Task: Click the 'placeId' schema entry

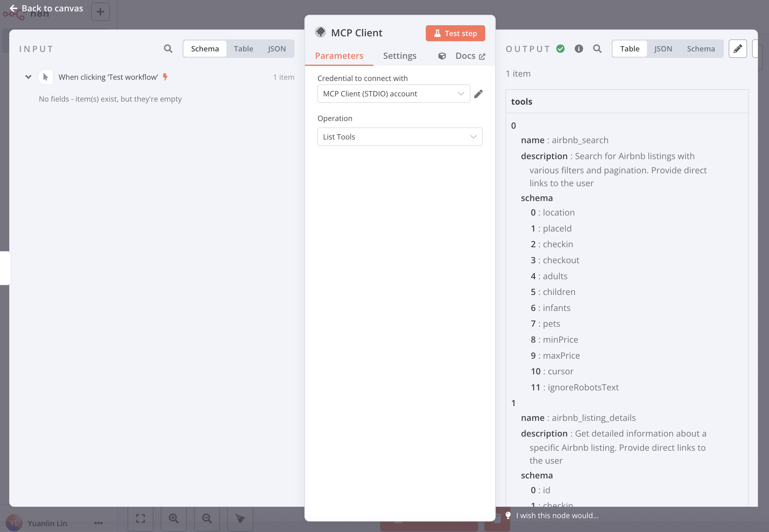Action: click(x=557, y=228)
